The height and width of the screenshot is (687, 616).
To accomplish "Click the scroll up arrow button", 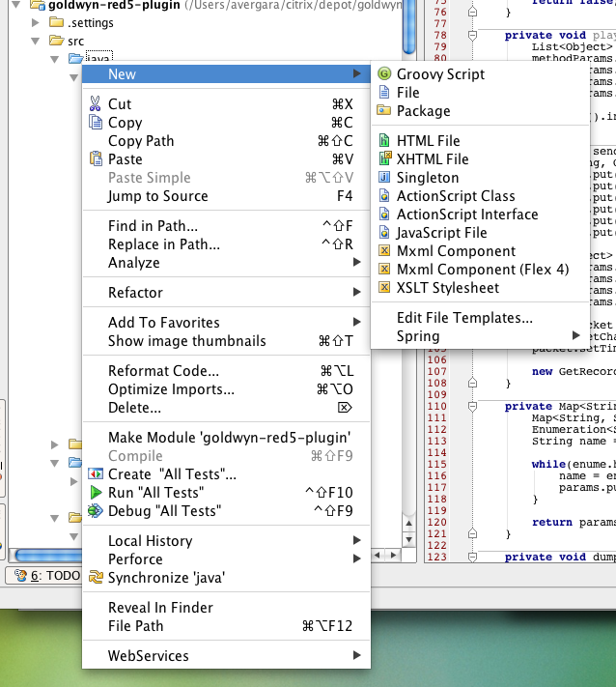I will [x=409, y=523].
